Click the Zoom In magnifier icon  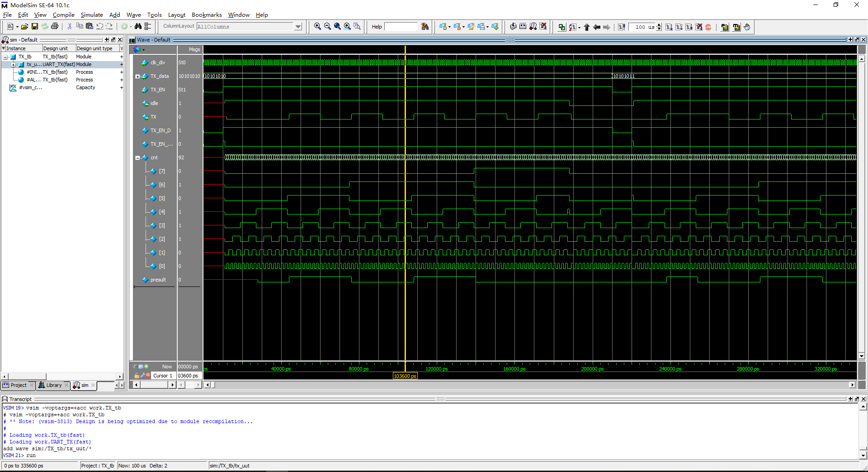pyautogui.click(x=317, y=27)
